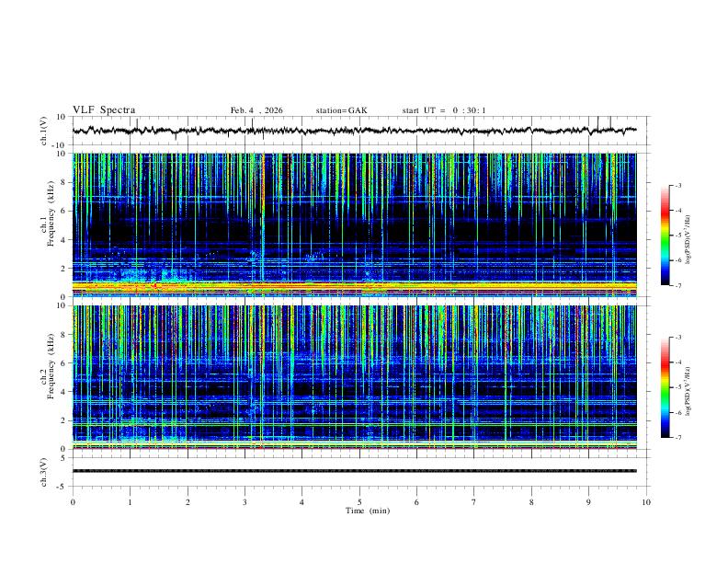Click time axis tick label '10'
The image size is (728, 563).
coord(646,502)
